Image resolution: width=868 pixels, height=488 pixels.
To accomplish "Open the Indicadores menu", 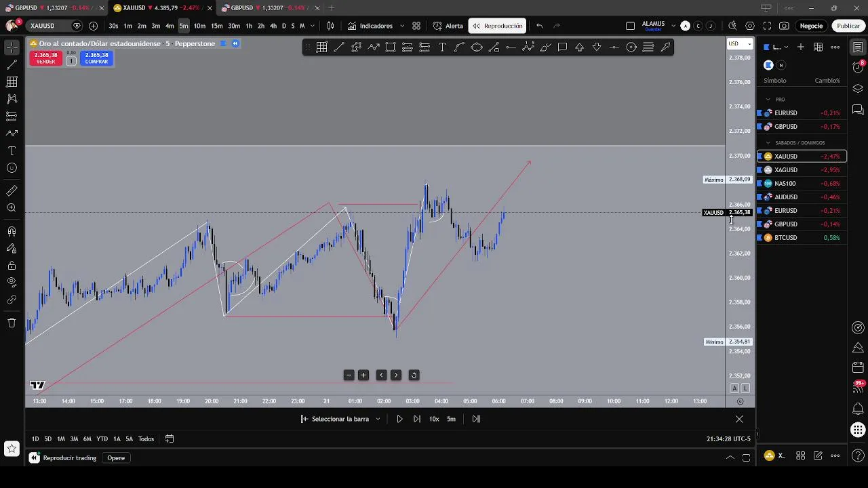I will [370, 26].
